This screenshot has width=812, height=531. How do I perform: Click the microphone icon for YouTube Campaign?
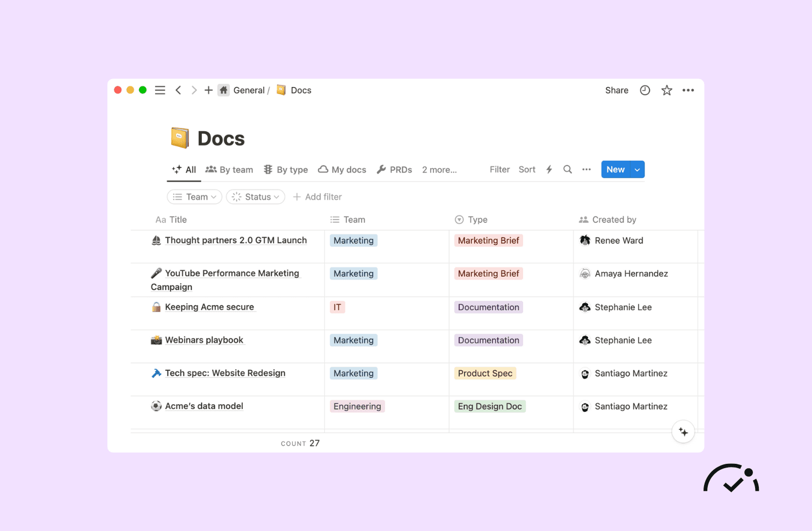pyautogui.click(x=156, y=273)
